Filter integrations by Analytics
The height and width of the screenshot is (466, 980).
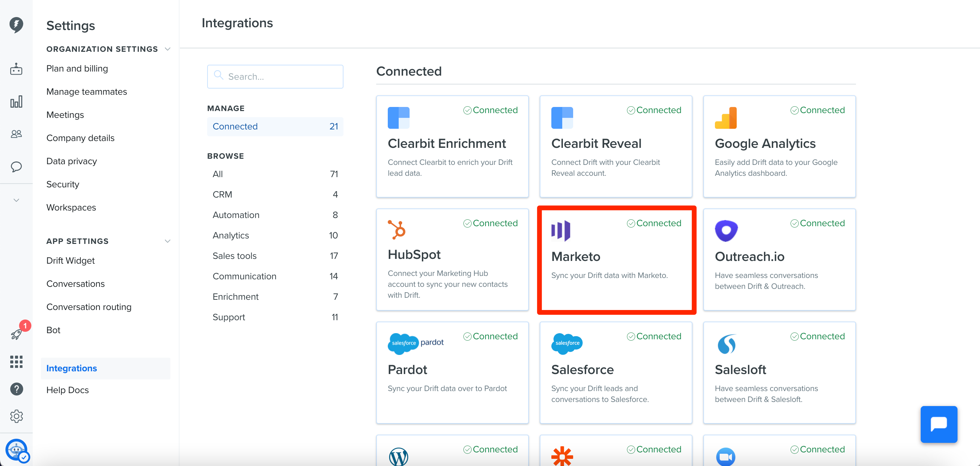tap(275, 235)
